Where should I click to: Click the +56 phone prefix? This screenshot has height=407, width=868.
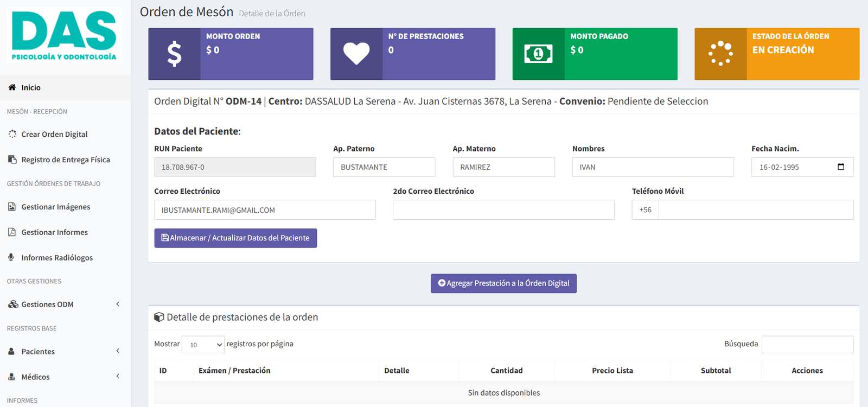(645, 210)
